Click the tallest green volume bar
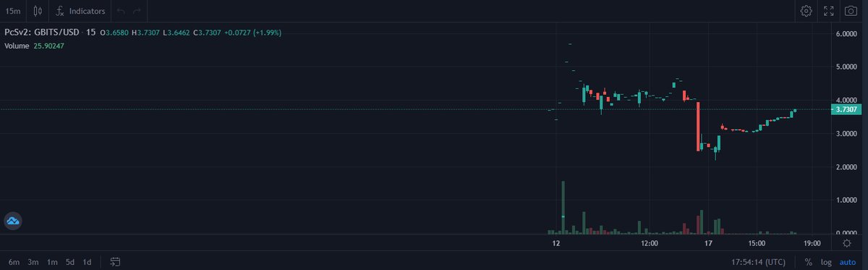 pos(563,207)
